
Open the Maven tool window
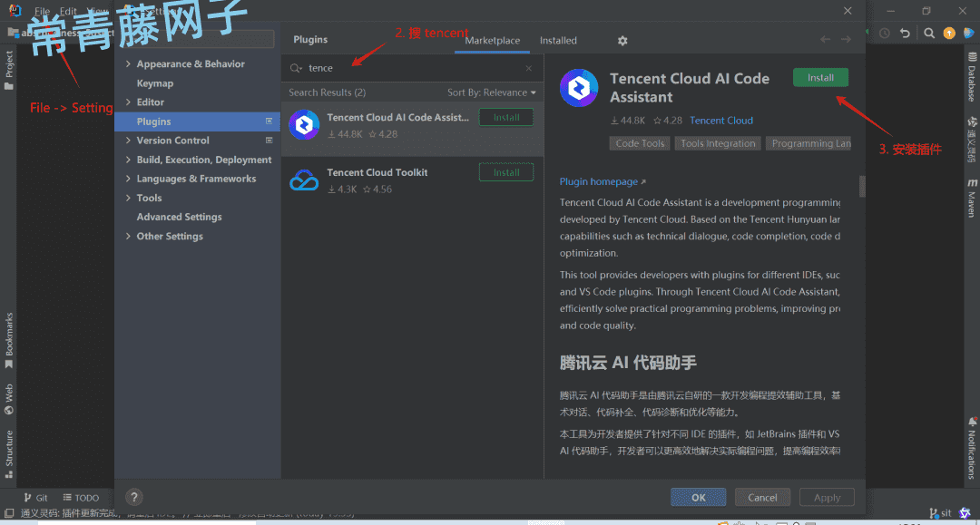[x=972, y=198]
